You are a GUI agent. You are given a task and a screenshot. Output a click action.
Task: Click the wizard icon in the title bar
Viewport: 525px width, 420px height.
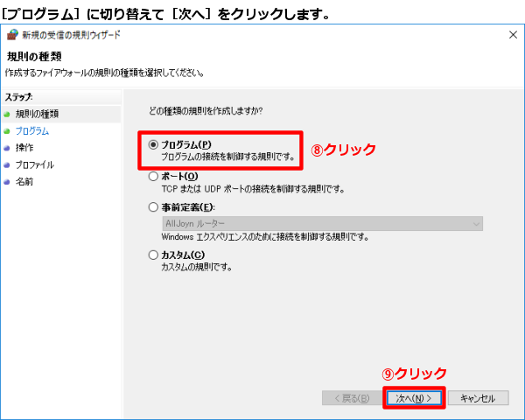[x=12, y=35]
